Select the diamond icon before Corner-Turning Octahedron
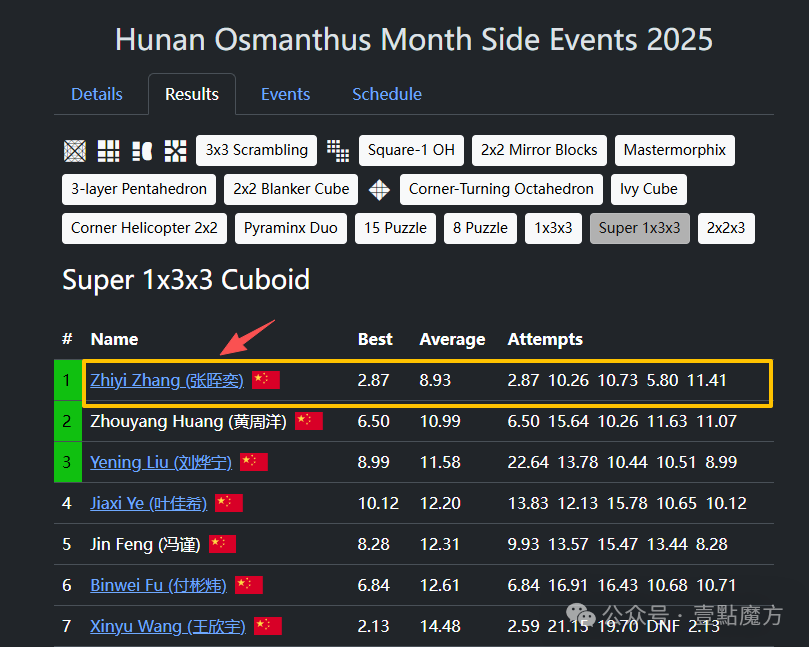Screen dimensions: 809x647 [x=379, y=189]
